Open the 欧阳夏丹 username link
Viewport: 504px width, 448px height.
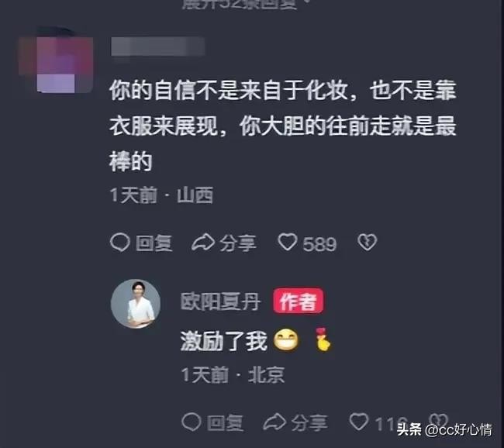coord(220,302)
